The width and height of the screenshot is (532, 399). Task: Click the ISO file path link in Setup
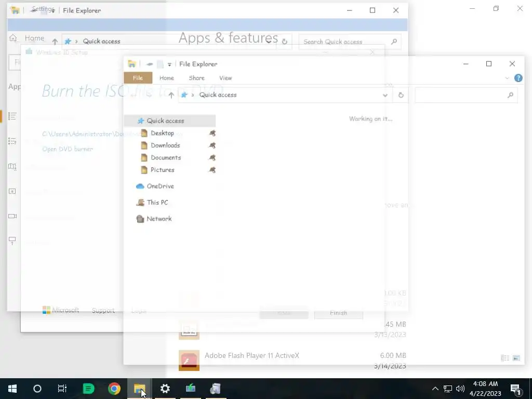112,134
